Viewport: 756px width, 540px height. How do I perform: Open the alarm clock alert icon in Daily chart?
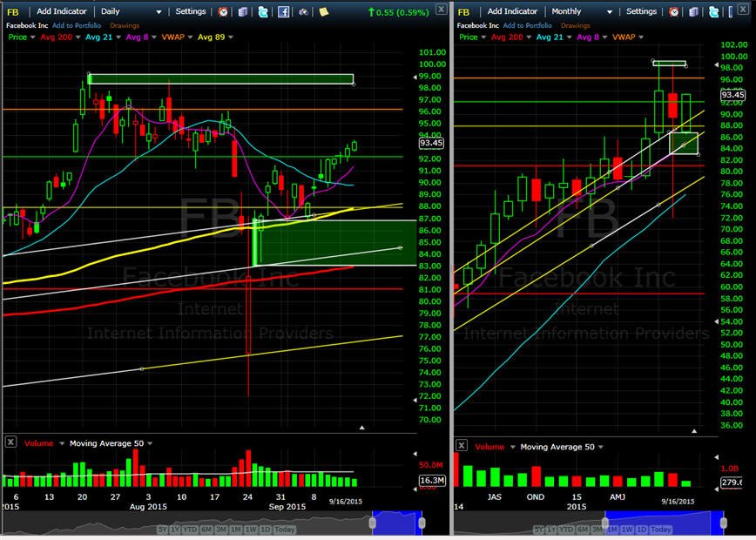point(223,11)
